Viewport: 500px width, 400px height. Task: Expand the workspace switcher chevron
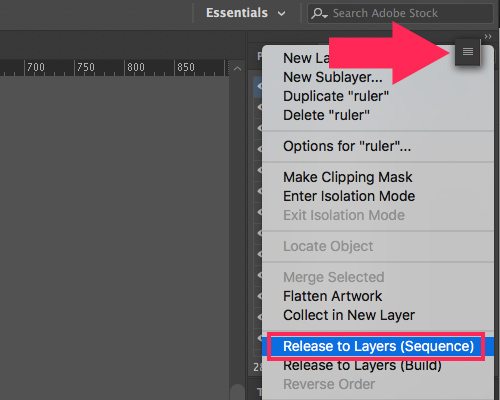282,14
